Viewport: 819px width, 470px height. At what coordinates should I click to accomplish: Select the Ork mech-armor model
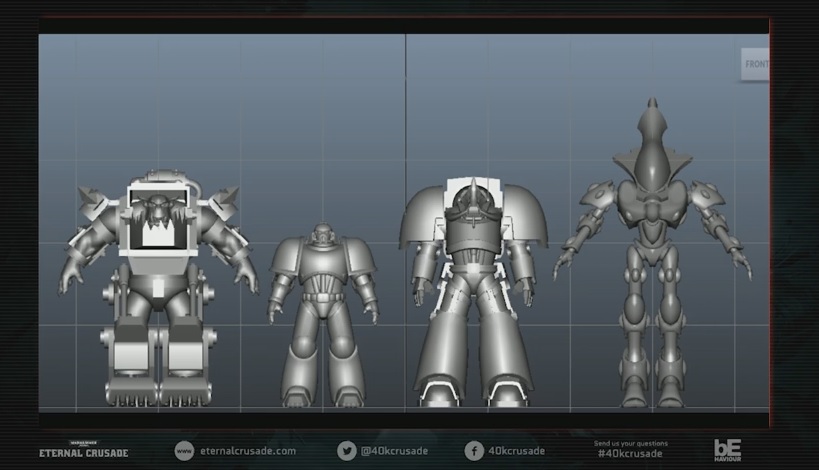pyautogui.click(x=158, y=287)
